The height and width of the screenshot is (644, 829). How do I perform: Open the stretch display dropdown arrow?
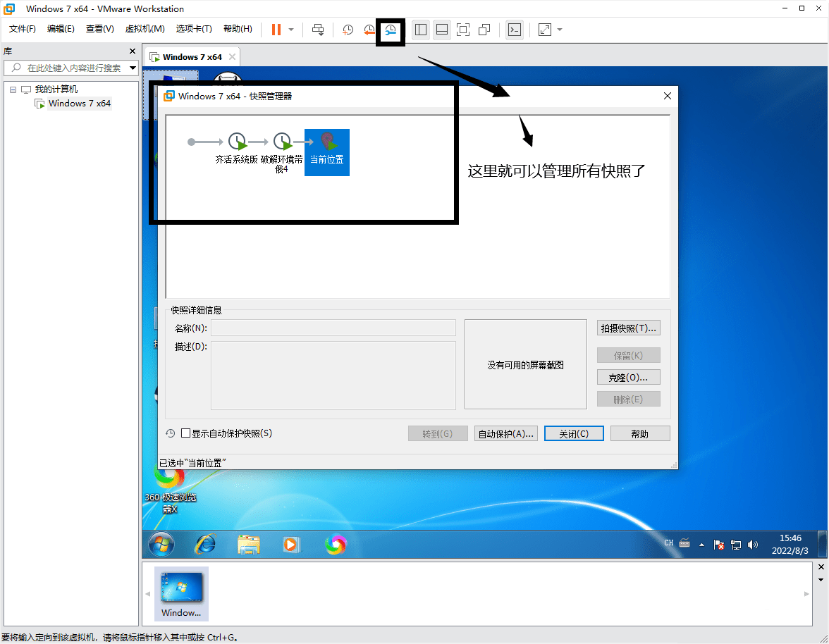[x=560, y=30]
